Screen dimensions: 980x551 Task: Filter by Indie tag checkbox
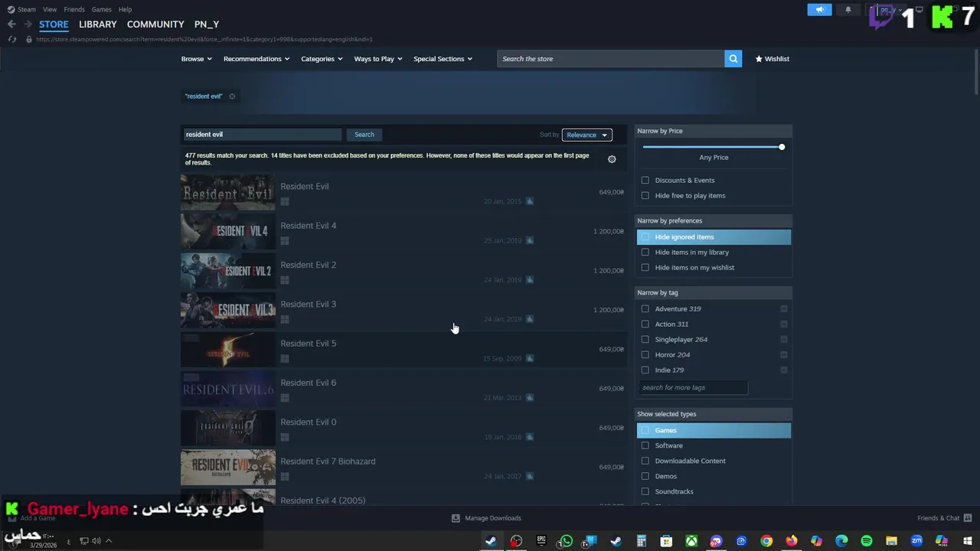(645, 370)
